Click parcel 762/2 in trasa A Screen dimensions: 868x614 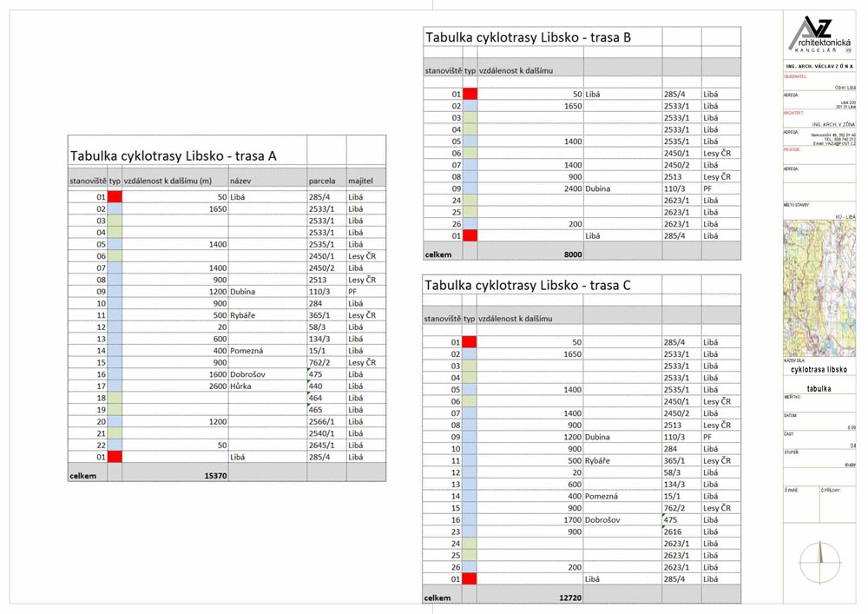tap(319, 363)
